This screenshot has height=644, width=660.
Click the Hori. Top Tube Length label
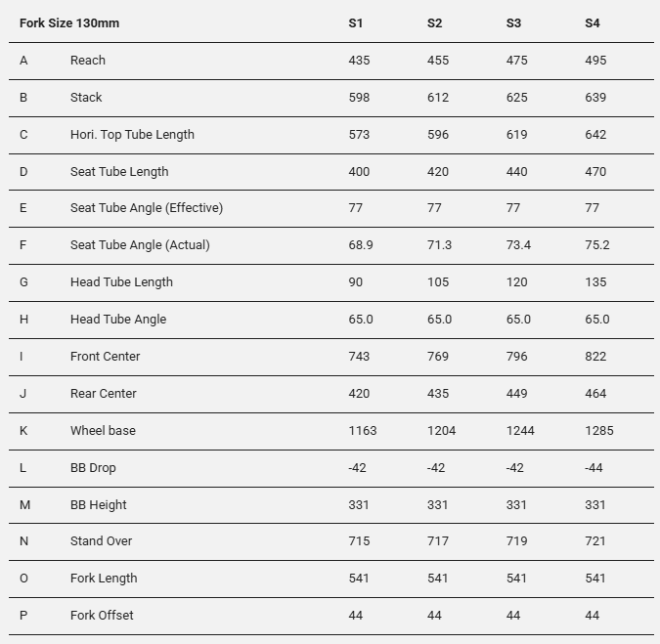point(132,135)
